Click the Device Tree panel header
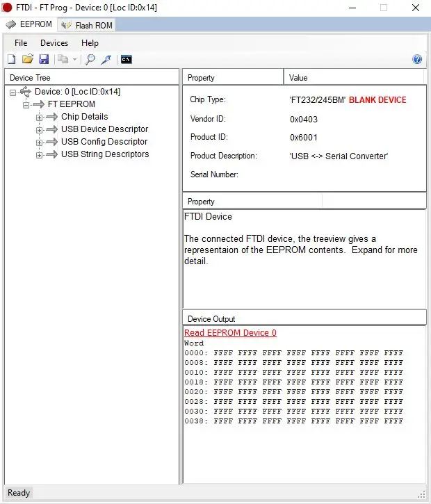431x504 pixels. click(x=92, y=77)
